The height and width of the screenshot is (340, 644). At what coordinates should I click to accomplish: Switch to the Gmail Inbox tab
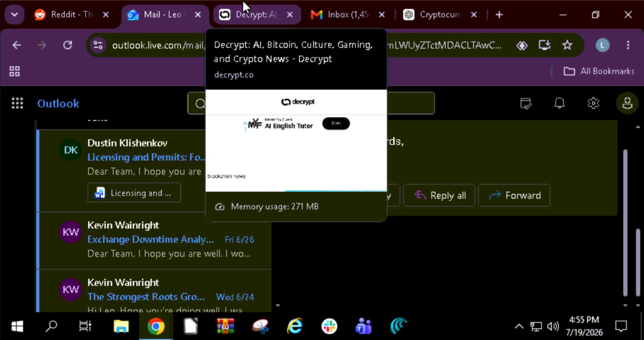[x=349, y=15]
